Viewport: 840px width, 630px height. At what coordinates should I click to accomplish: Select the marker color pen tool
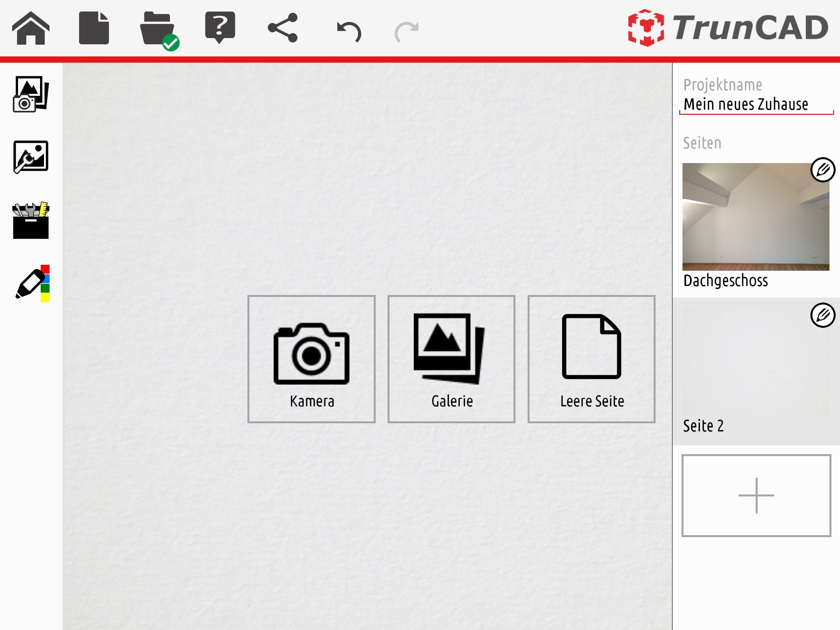click(x=32, y=283)
